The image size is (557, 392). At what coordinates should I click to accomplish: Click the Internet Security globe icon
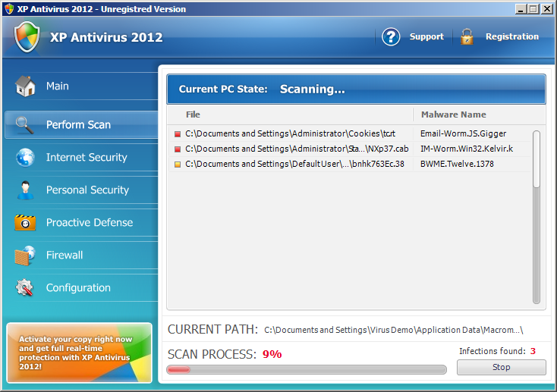(25, 157)
